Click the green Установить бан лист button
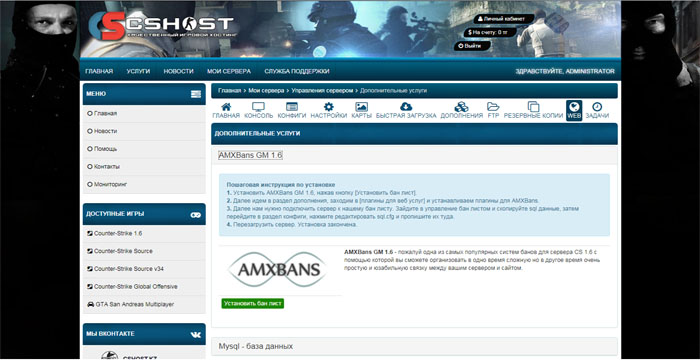Screen dimensions: 700x360 (253, 303)
